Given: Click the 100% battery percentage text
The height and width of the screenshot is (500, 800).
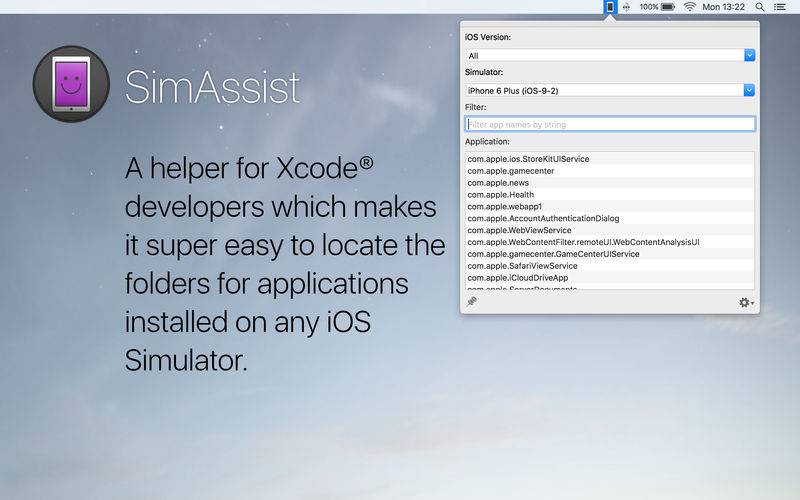Looking at the screenshot, I should pyautogui.click(x=649, y=7).
